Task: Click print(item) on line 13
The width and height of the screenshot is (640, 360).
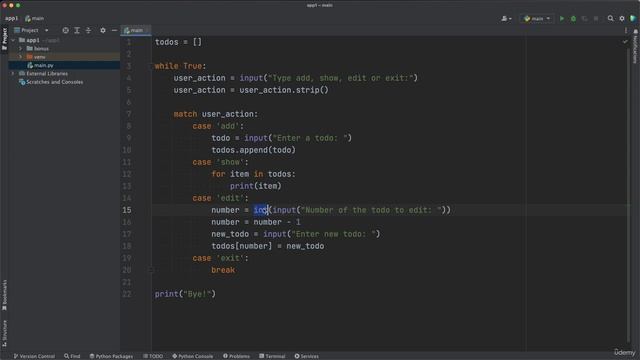Action: [x=256, y=186]
